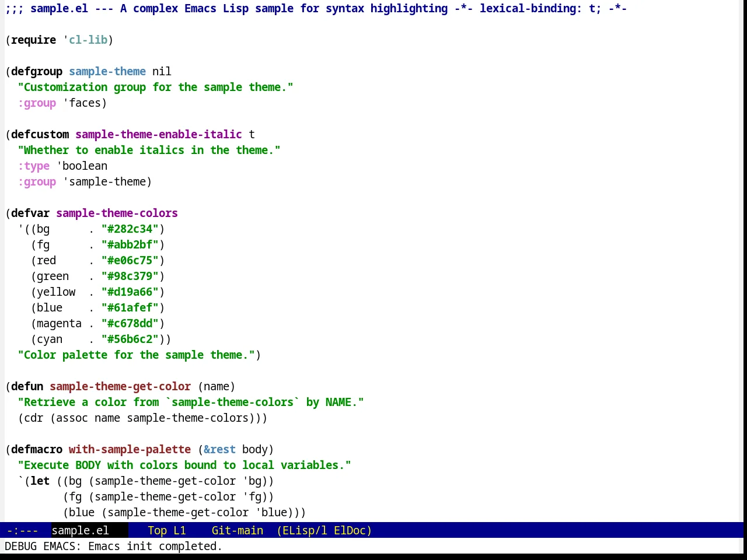This screenshot has width=747, height=560.
Task: Click the 'faces symbol
Action: (82, 103)
